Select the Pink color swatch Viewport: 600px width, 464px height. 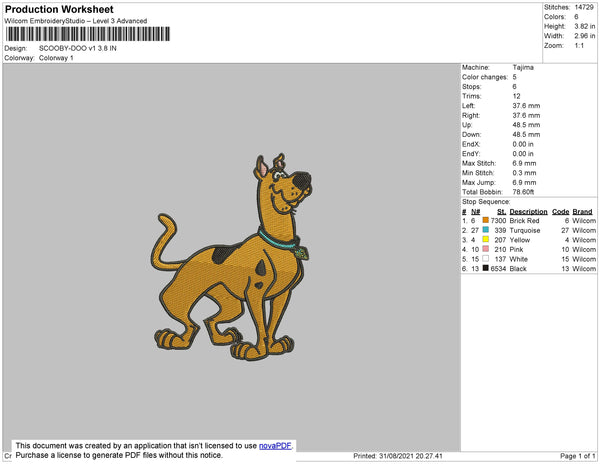[485, 249]
